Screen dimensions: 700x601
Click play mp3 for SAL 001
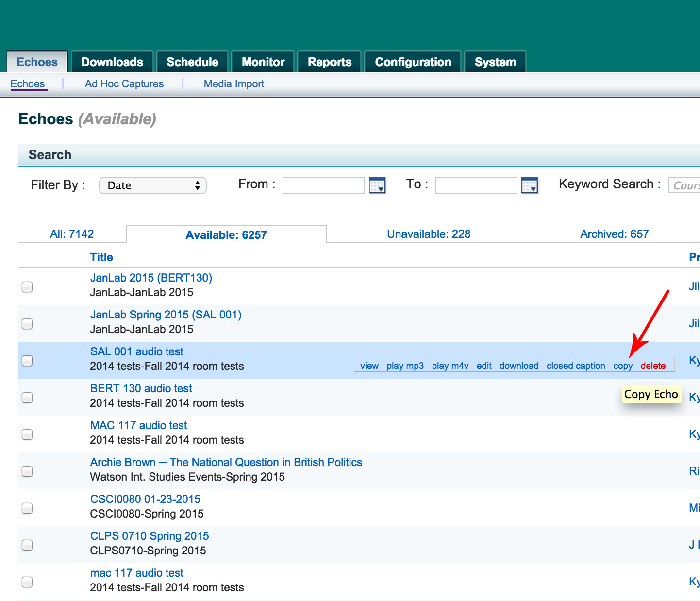point(405,366)
